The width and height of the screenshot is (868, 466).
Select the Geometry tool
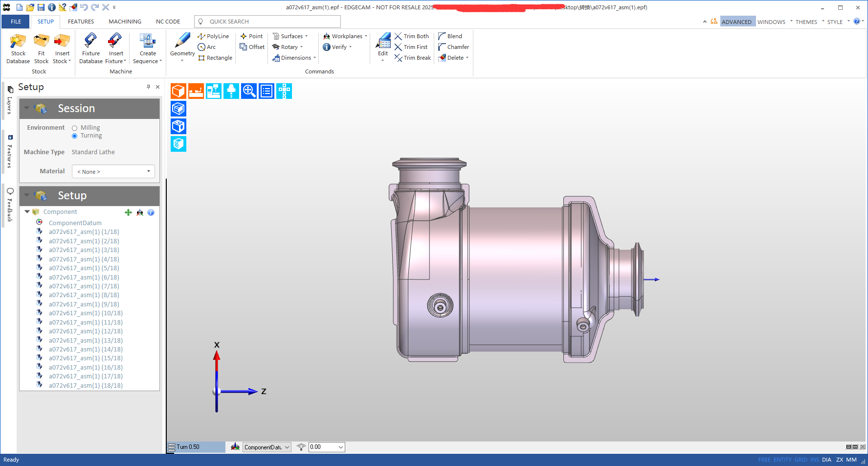coord(181,47)
